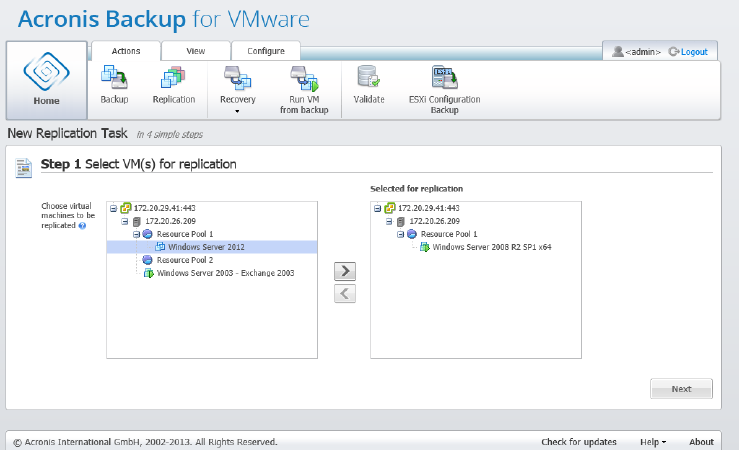
Task: Click the vCenter icon in the Selected for replication tree
Action: tap(390, 208)
